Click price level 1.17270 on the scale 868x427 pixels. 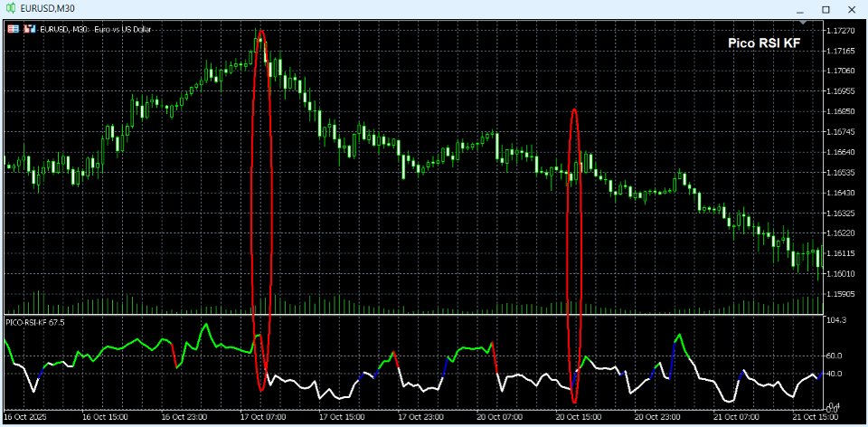tap(840, 30)
